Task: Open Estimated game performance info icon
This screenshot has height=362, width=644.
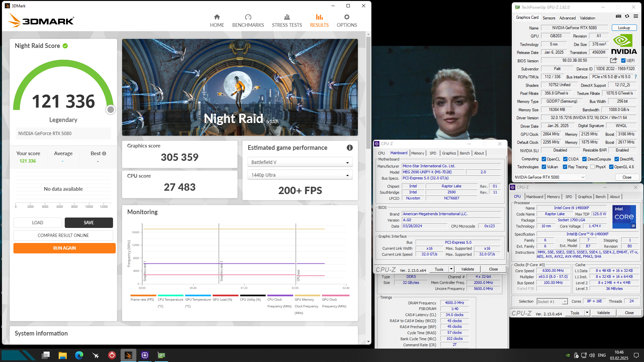Action: [350, 148]
